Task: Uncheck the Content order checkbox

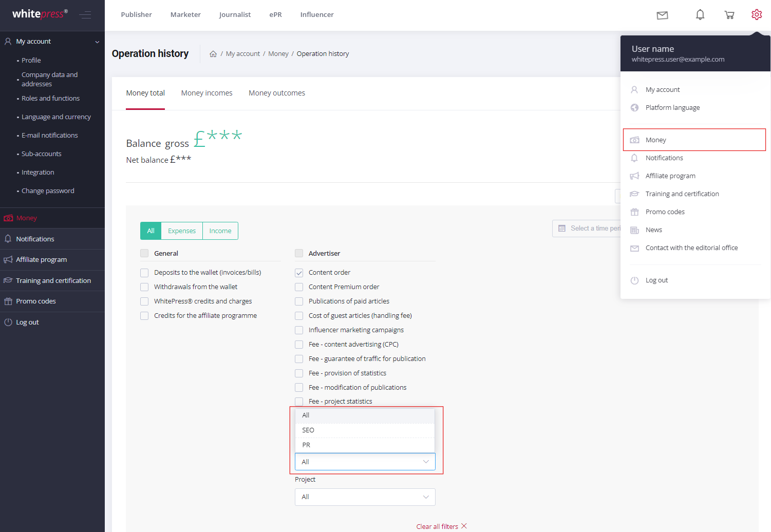Action: coord(299,273)
